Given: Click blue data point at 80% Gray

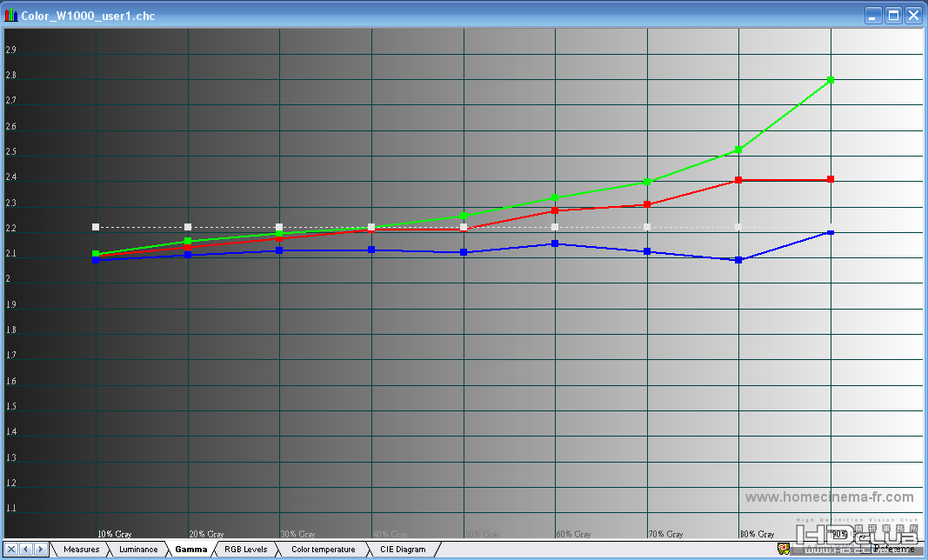Looking at the screenshot, I should coord(738,260).
